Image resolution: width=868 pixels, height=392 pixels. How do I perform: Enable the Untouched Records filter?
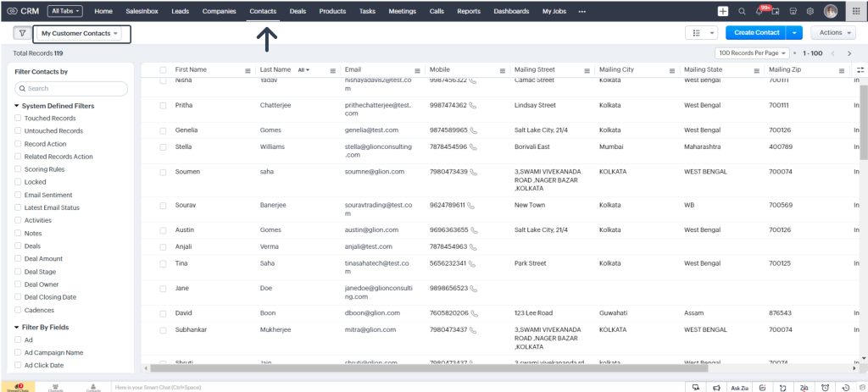(x=19, y=131)
